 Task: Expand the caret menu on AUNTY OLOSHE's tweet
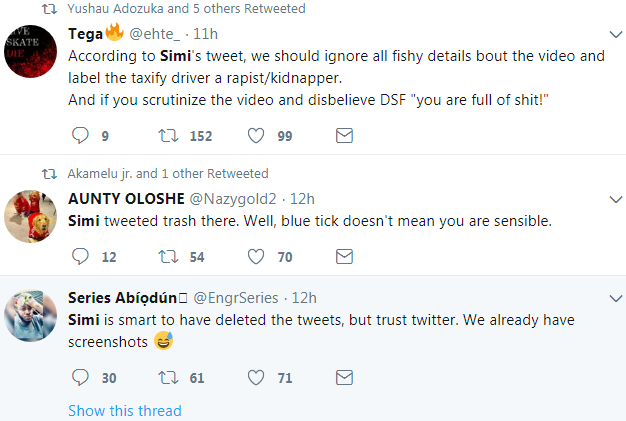coord(612,199)
